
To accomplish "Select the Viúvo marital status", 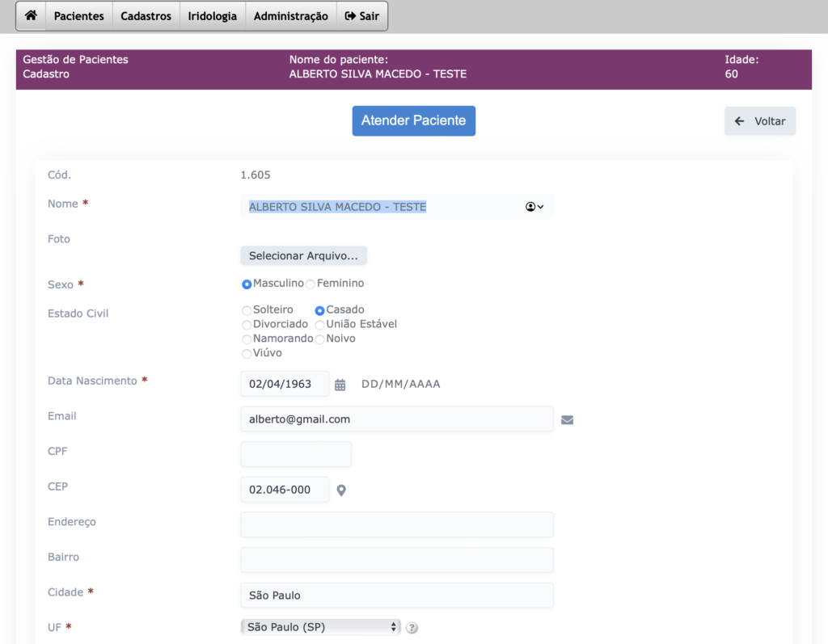I will (x=247, y=354).
